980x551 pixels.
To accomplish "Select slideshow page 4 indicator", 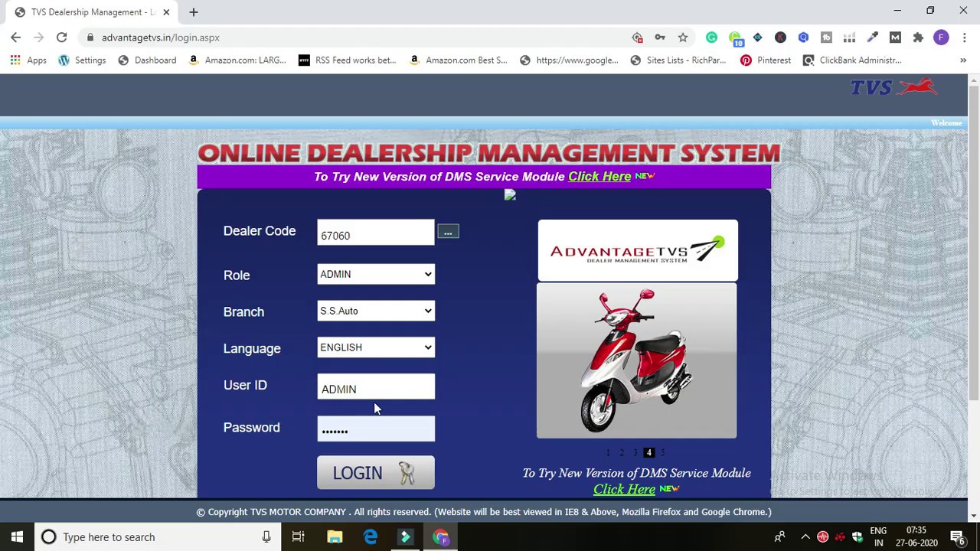I will [x=648, y=452].
